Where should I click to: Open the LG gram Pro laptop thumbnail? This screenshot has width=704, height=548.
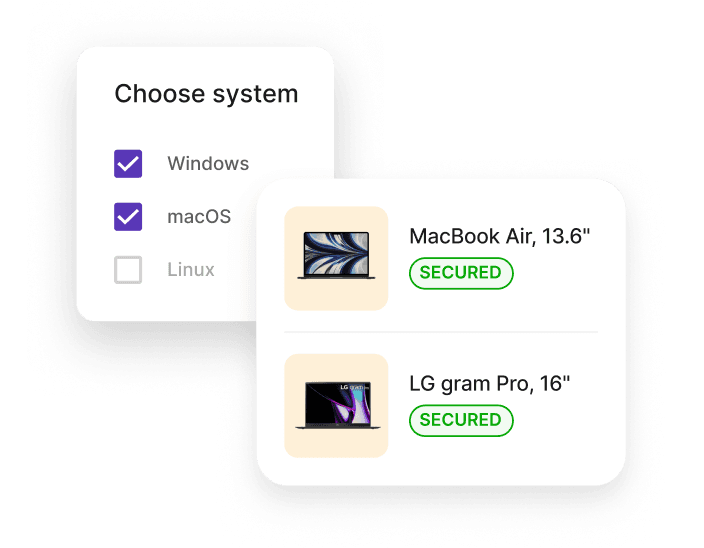pyautogui.click(x=336, y=406)
